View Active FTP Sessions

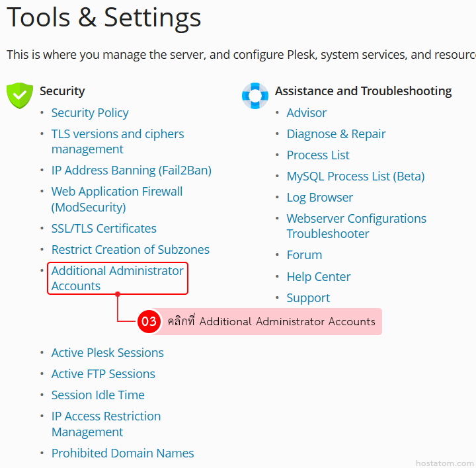tap(103, 374)
